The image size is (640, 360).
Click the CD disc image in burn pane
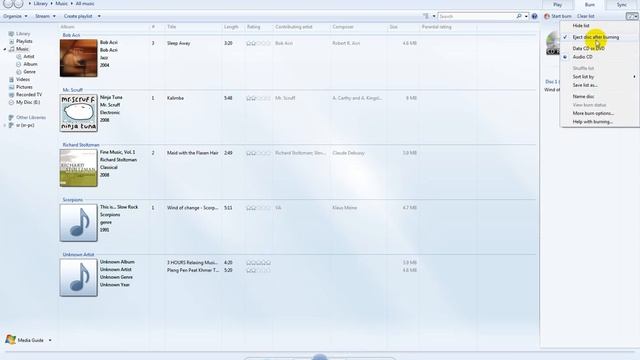pyautogui.click(x=553, y=43)
